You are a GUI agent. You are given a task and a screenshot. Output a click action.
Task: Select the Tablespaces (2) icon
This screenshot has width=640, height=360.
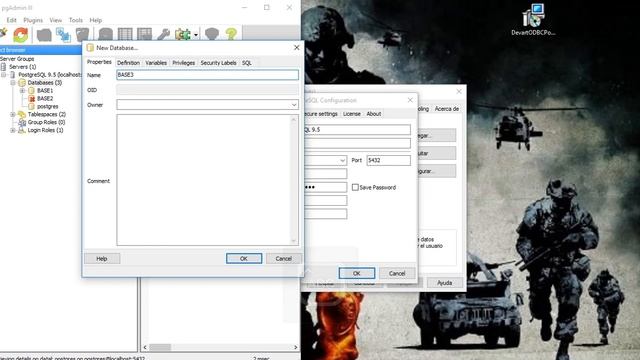pyautogui.click(x=22, y=114)
